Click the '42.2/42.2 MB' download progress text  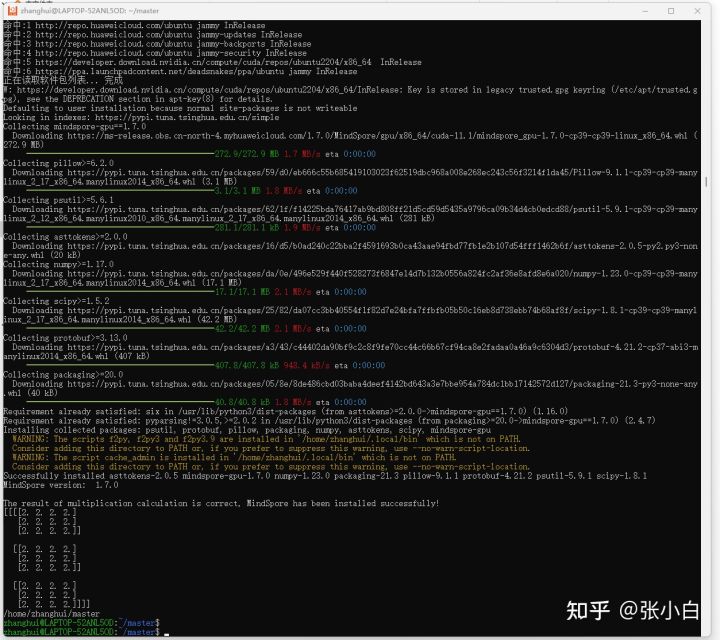coord(242,328)
